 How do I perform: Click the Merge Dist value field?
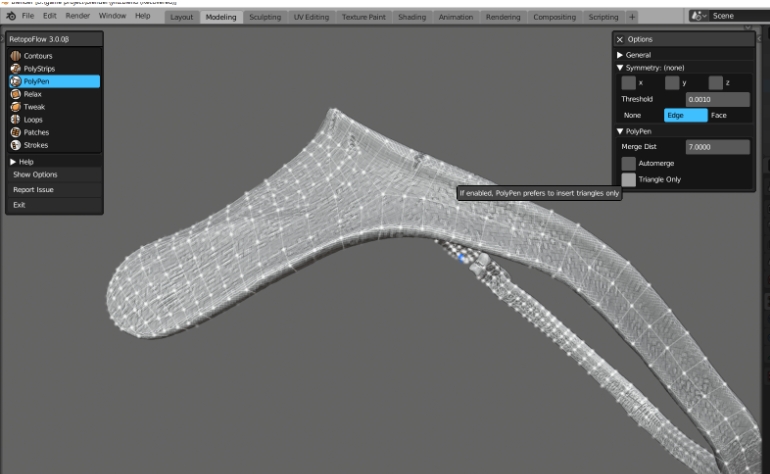(717, 147)
